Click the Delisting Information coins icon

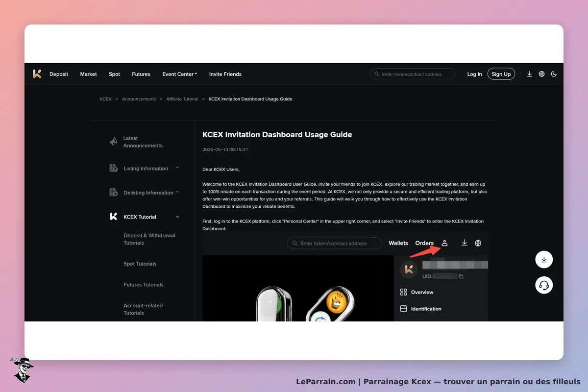(x=113, y=193)
